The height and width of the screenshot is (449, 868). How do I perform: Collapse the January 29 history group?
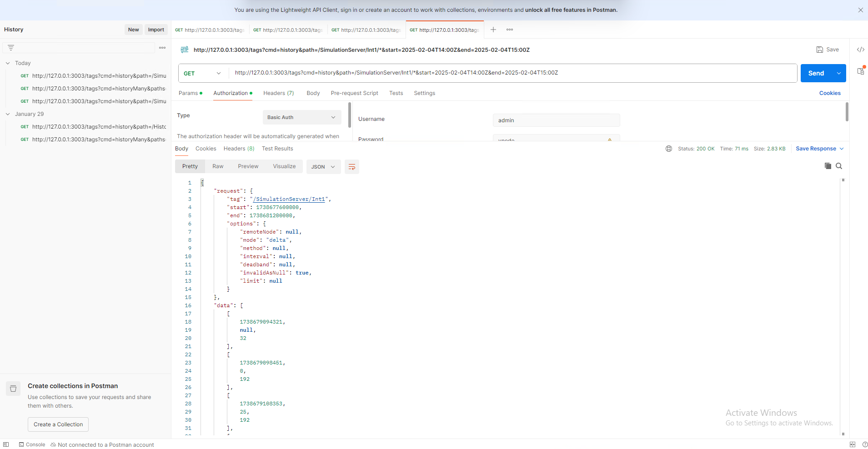[8, 114]
